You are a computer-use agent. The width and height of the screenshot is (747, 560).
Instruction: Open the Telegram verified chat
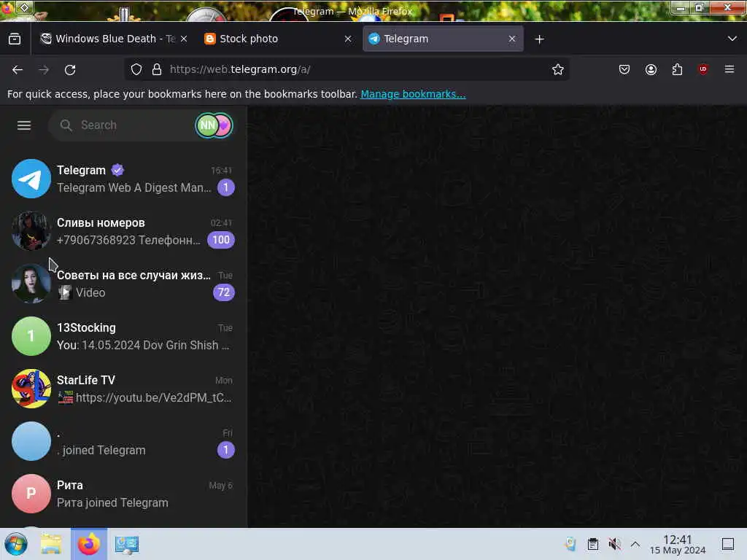click(123, 179)
